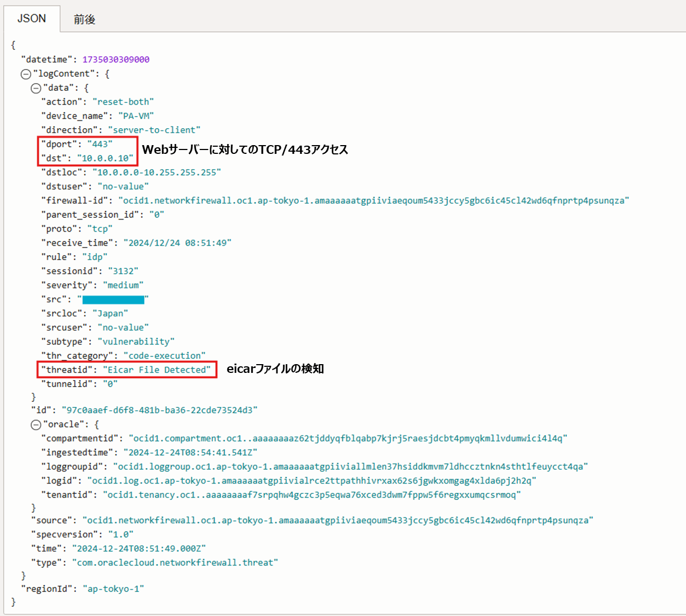Open the 前後 tab

(84, 20)
